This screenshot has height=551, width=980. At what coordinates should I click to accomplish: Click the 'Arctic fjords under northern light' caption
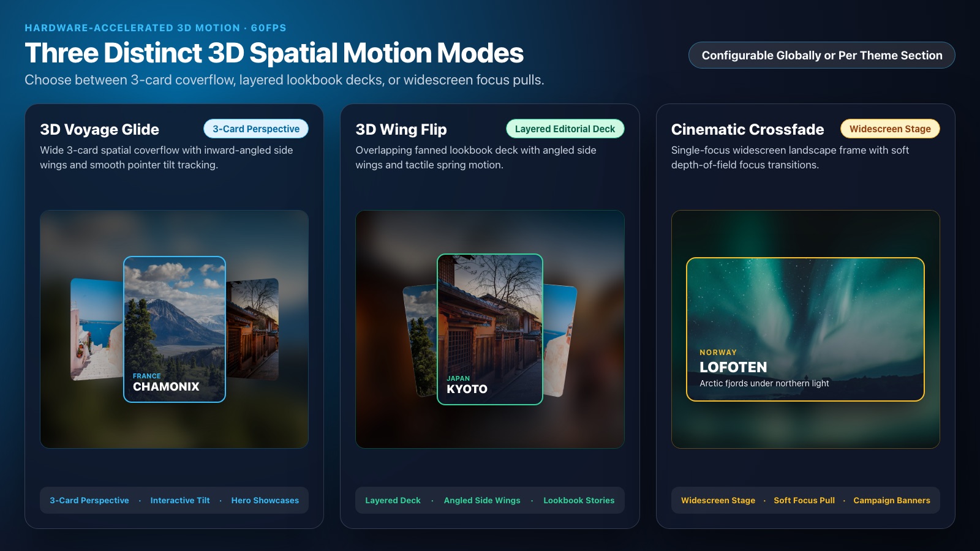(x=764, y=383)
